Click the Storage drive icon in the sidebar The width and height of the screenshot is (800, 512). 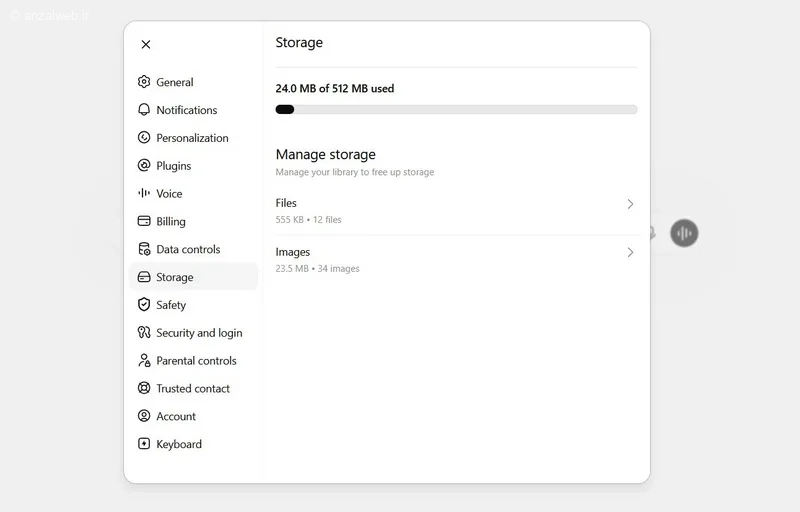(x=144, y=277)
